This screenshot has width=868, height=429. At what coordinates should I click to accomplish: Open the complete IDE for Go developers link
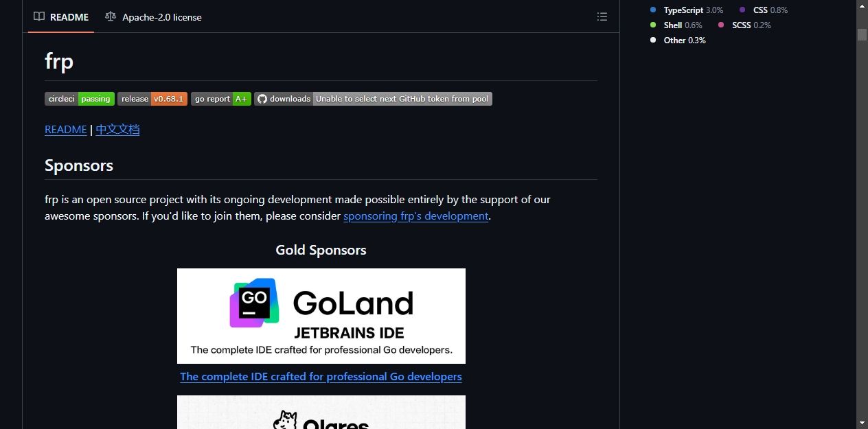(321, 376)
